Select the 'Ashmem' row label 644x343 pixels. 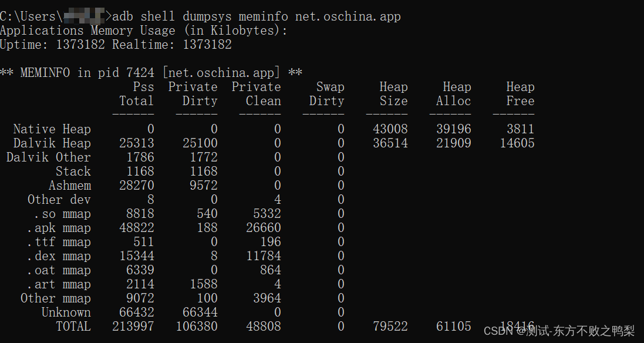pyautogui.click(x=70, y=185)
